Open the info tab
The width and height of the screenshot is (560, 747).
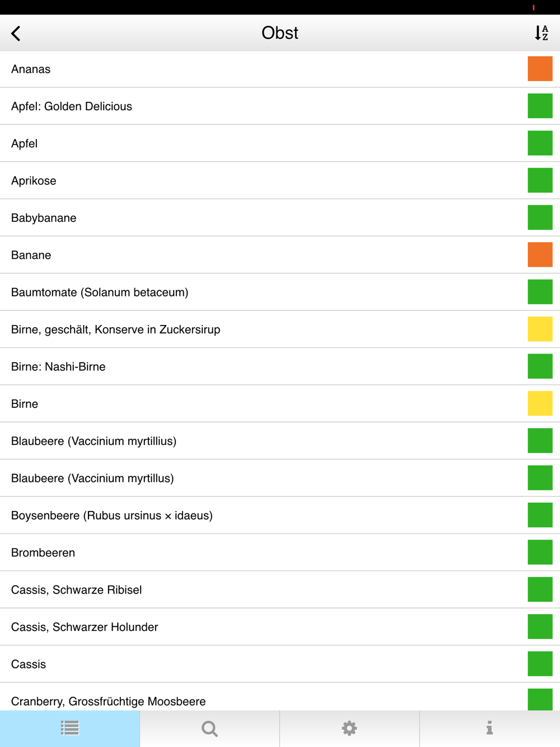(x=489, y=729)
